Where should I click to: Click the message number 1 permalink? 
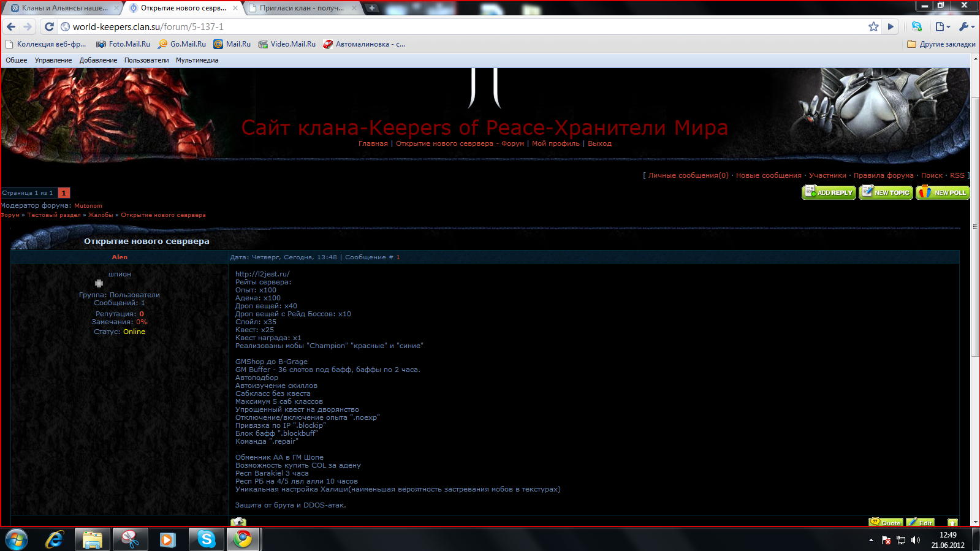tap(398, 257)
